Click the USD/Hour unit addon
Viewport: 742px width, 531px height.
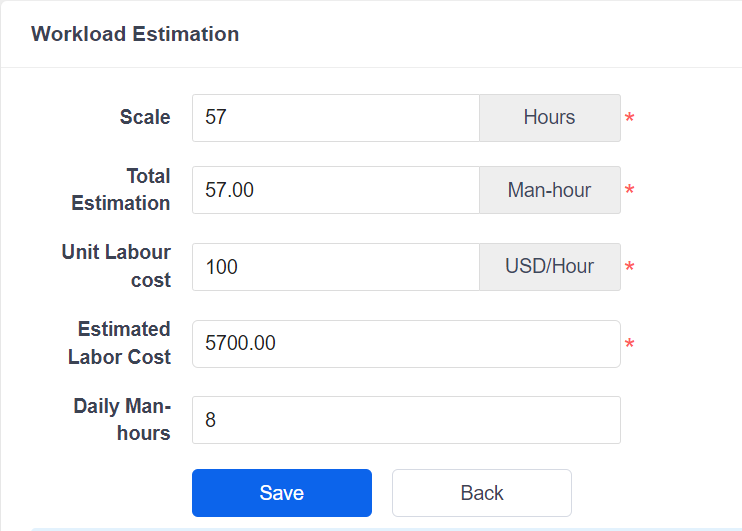549,267
